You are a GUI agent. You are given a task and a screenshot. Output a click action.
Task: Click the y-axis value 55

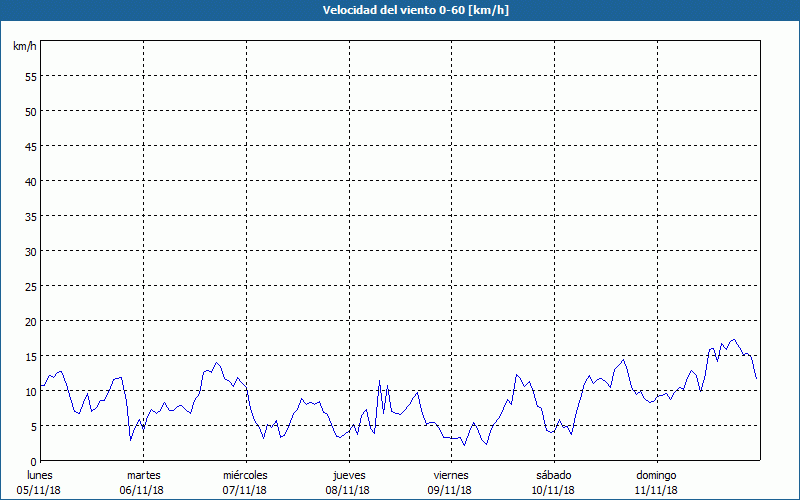(31, 77)
